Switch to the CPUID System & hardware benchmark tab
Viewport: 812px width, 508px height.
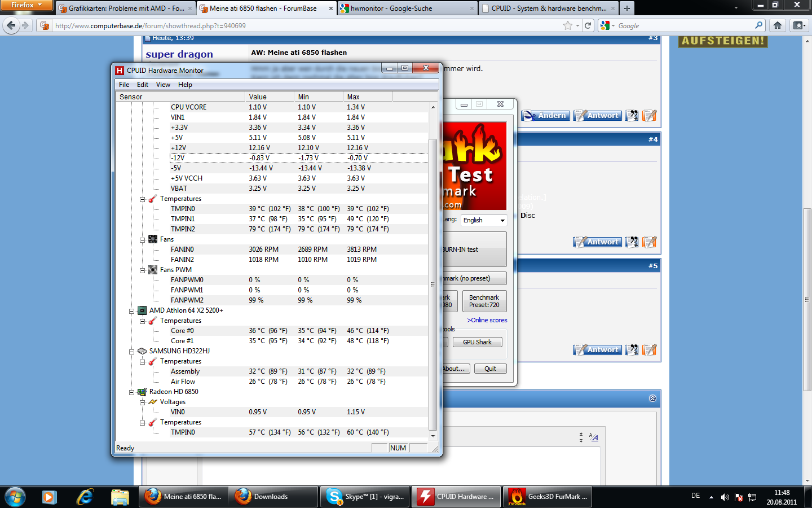[548, 8]
